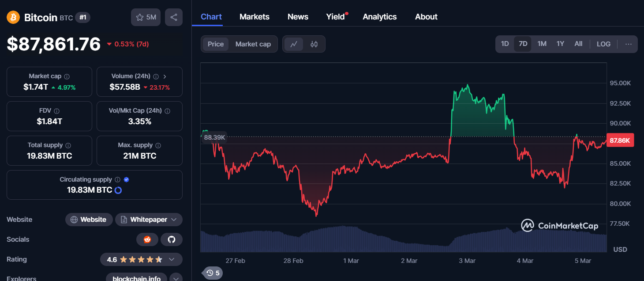Click the $1.74T market cap value
Screen dimensions: 644x281
[36, 87]
